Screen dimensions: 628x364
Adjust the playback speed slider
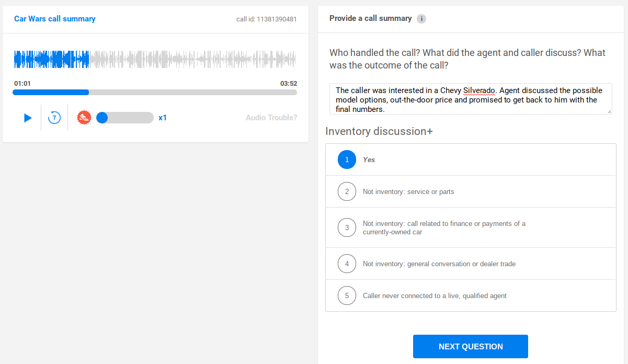pos(125,118)
